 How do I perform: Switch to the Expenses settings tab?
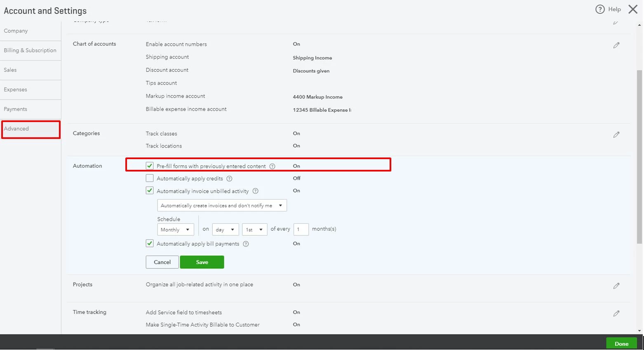tap(31, 90)
